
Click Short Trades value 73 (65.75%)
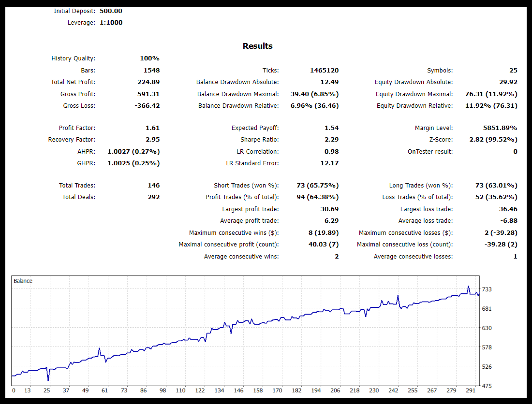pyautogui.click(x=318, y=186)
